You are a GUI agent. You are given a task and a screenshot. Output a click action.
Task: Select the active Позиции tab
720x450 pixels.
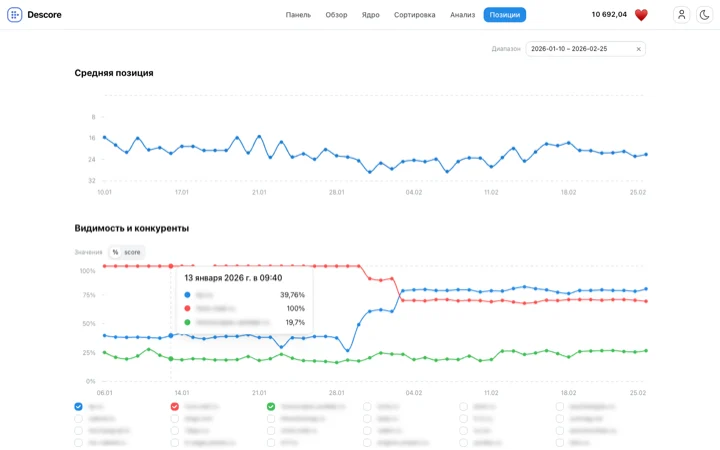504,15
